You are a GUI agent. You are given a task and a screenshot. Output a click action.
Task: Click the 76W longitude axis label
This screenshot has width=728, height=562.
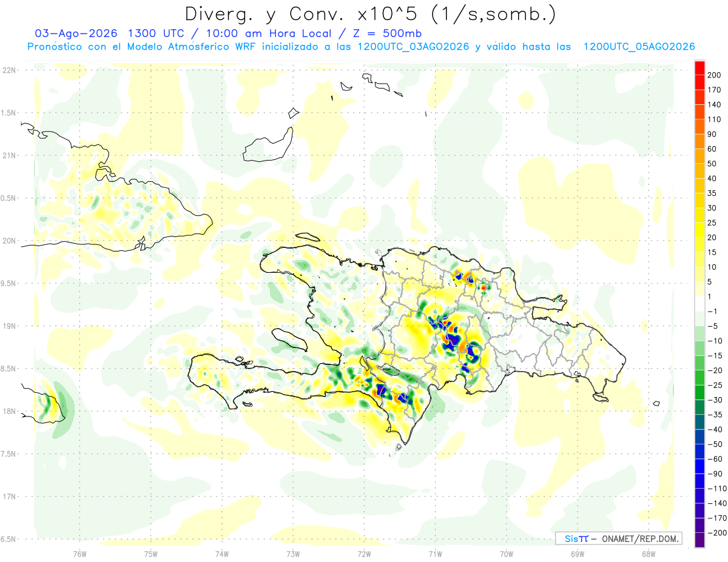point(79,554)
